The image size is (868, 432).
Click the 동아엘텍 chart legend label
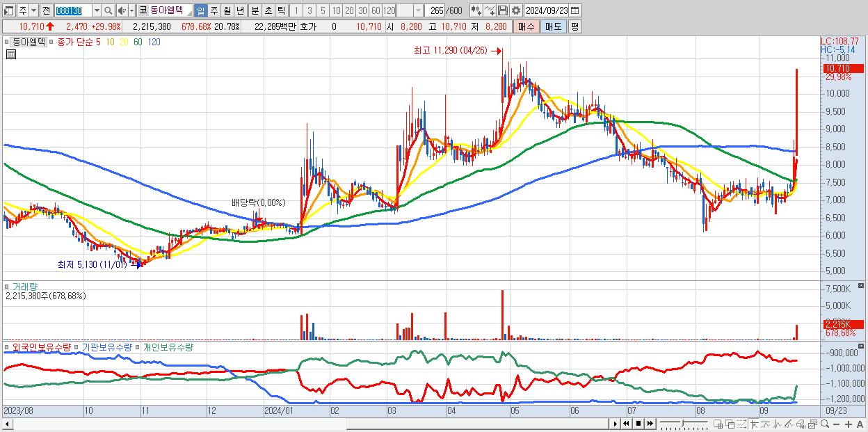click(x=29, y=42)
